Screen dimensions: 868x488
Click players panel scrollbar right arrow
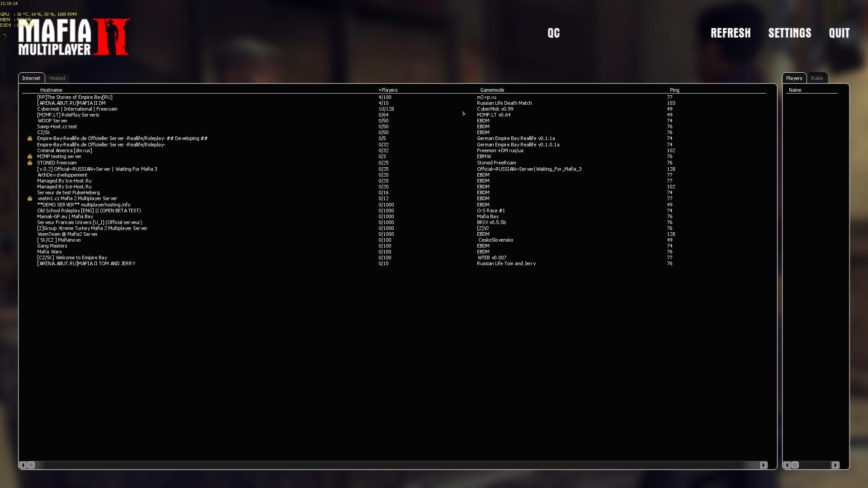pyautogui.click(x=835, y=465)
